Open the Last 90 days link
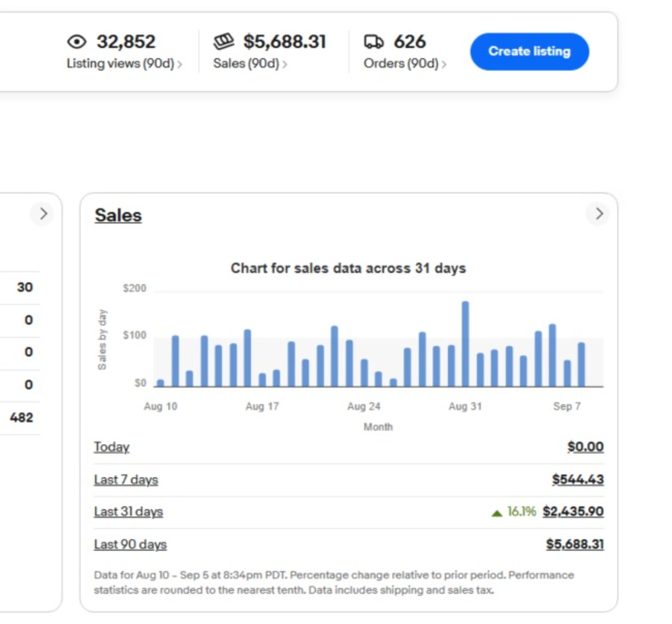 (130, 544)
